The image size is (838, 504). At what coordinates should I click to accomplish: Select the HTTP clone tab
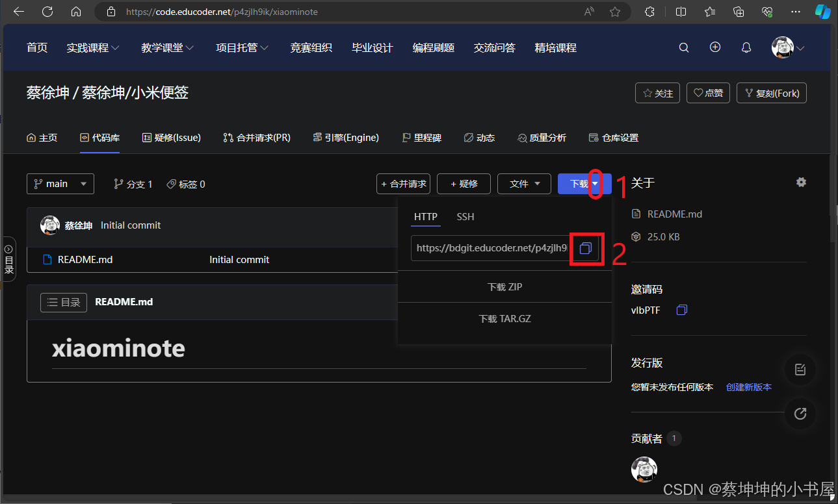tap(426, 216)
